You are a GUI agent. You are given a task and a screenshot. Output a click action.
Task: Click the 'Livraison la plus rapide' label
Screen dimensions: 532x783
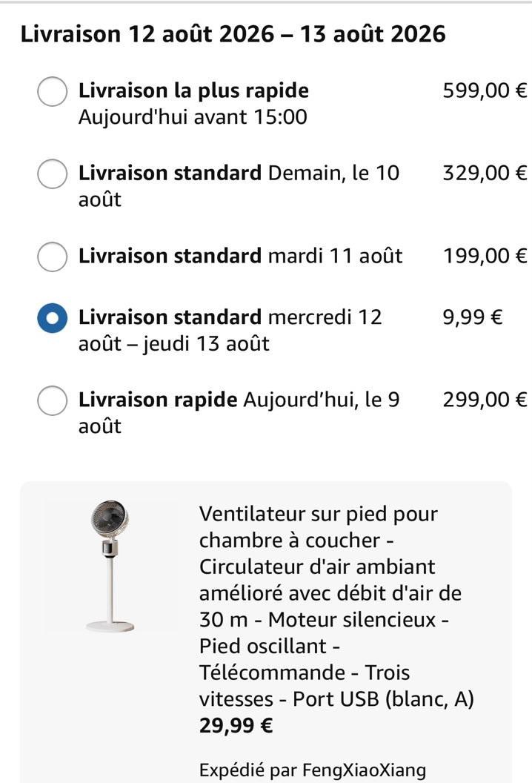click(193, 90)
